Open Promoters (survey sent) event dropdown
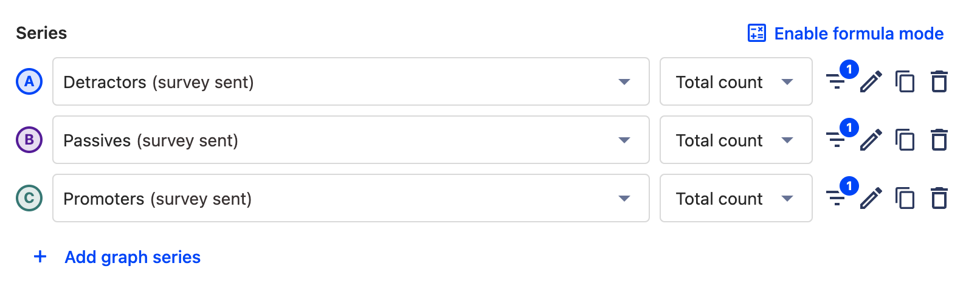 coord(351,198)
